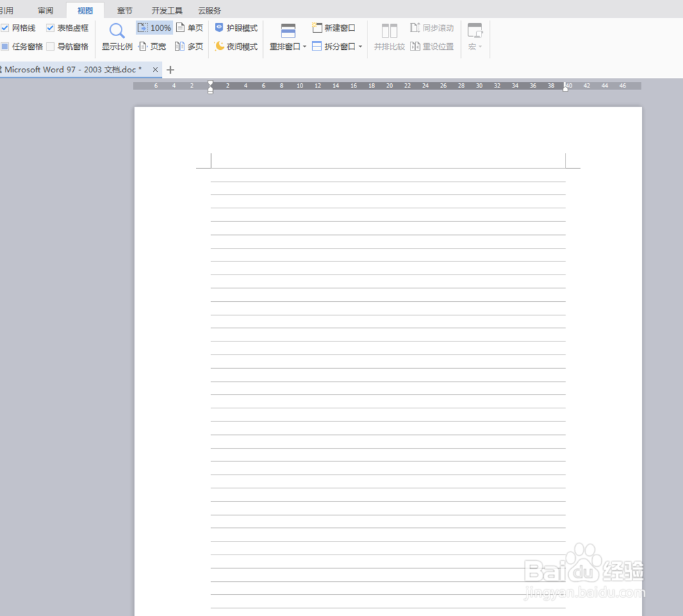
Task: Click the left indent marker on ruler
Action: pyautogui.click(x=210, y=86)
